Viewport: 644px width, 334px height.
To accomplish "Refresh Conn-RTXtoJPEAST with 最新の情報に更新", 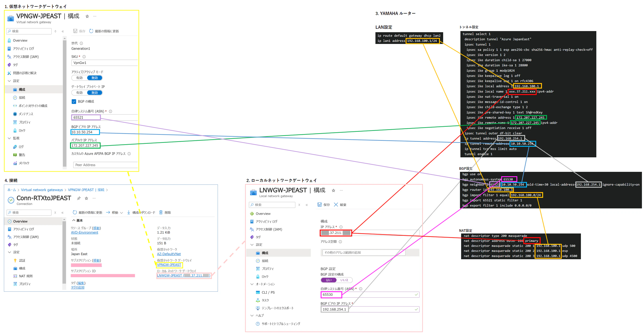I will click(88, 213).
